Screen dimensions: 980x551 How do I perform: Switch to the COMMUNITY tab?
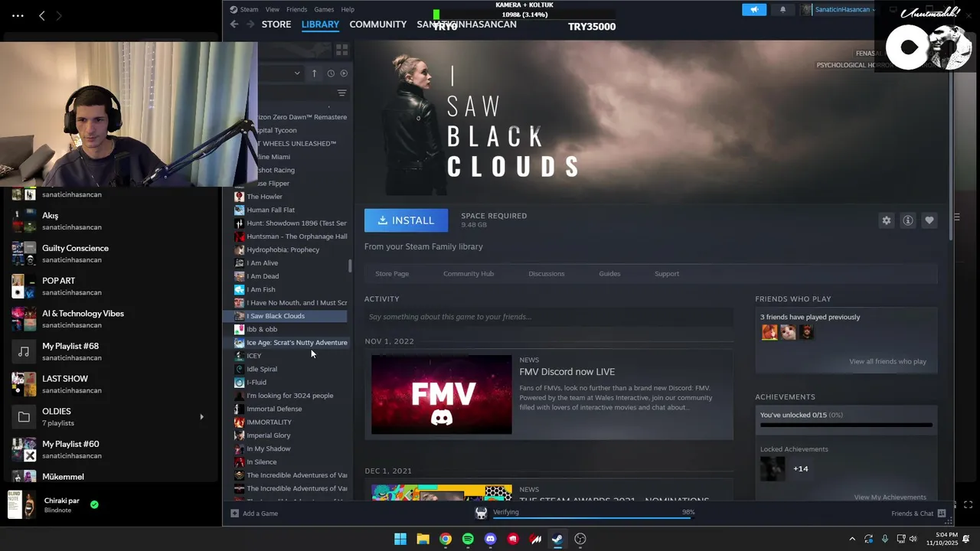[x=377, y=24]
